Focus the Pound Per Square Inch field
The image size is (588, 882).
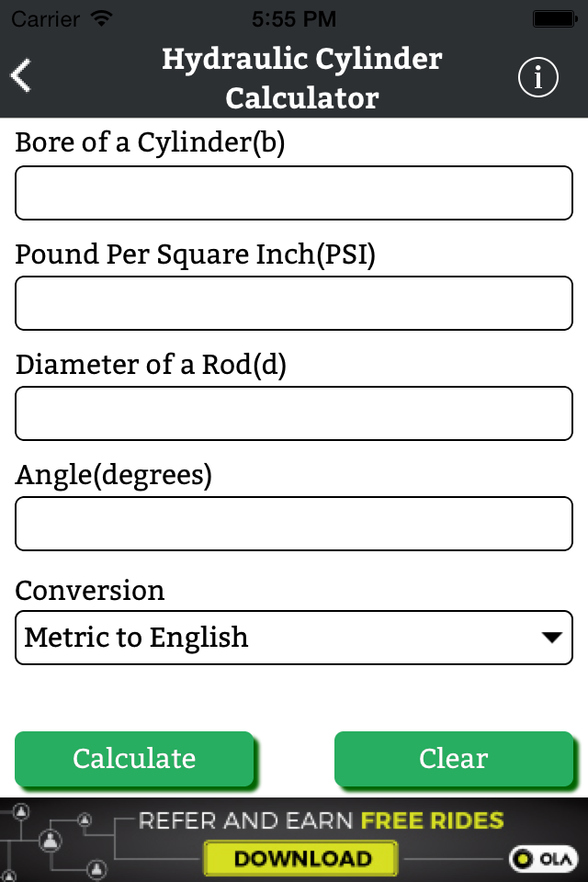point(294,303)
